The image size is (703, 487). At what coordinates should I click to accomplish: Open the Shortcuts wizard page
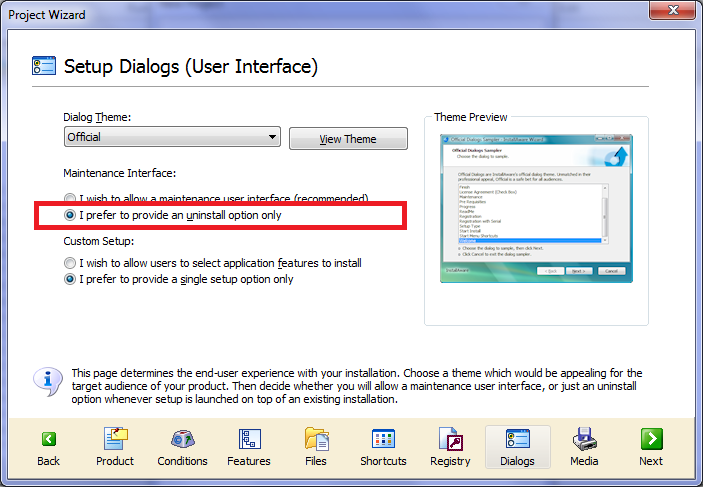383,447
